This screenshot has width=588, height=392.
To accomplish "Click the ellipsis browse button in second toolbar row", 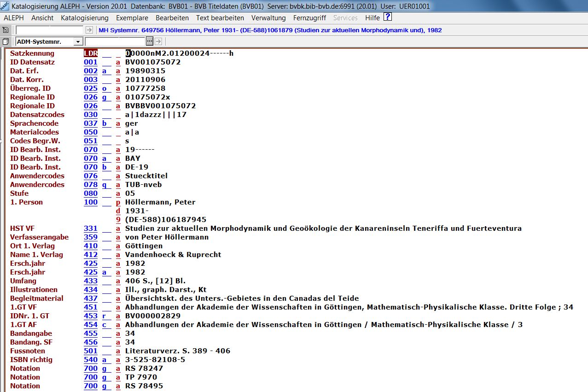I will coord(149,41).
